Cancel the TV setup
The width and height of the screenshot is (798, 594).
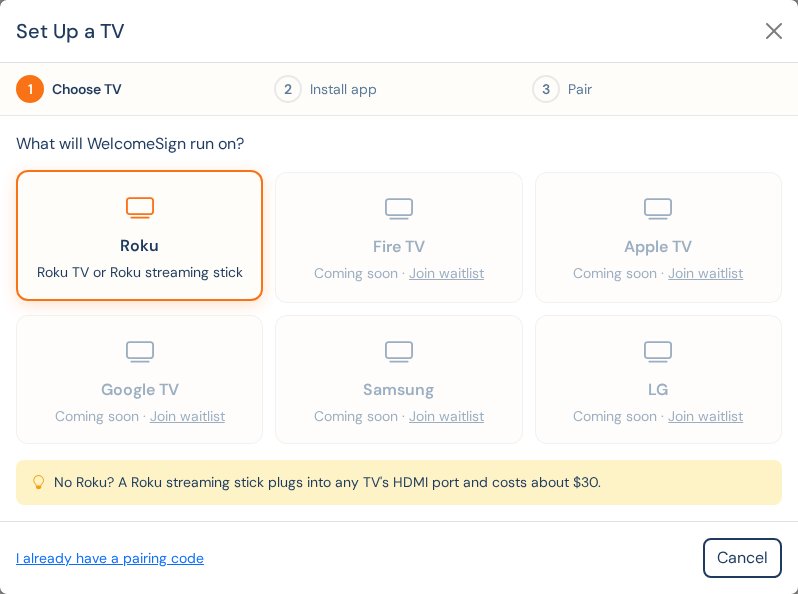[x=742, y=558]
